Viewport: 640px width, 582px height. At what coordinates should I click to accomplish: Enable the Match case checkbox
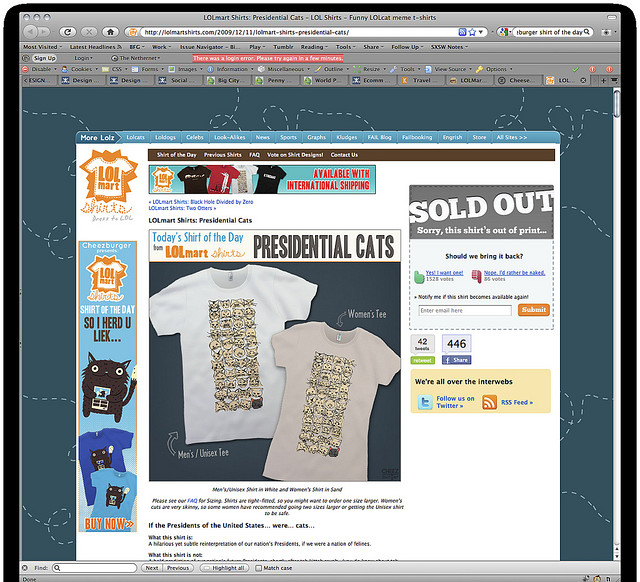258,568
